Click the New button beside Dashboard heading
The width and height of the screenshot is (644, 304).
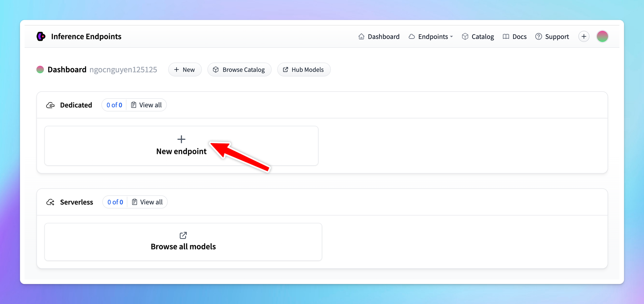pyautogui.click(x=185, y=70)
